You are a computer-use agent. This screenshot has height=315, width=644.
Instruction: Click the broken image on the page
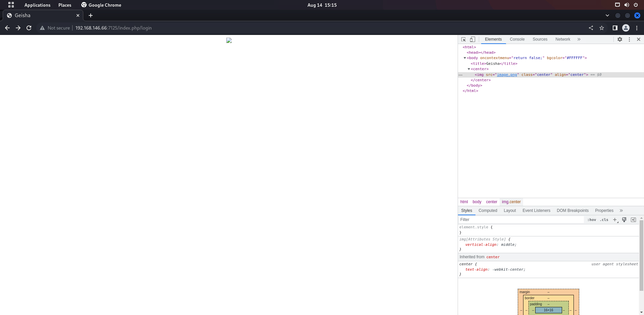click(x=229, y=40)
